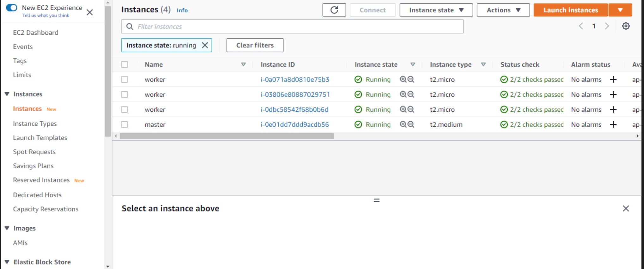Check the master instance checkbox
The image size is (644, 269).
click(x=125, y=124)
